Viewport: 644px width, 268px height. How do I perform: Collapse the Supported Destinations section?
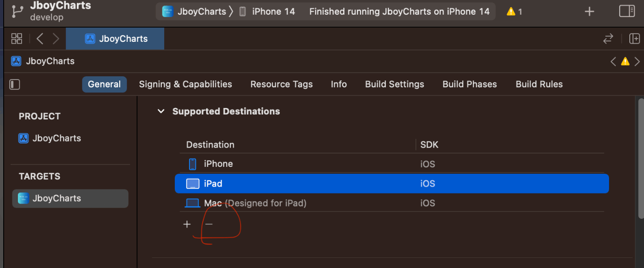coord(161,111)
